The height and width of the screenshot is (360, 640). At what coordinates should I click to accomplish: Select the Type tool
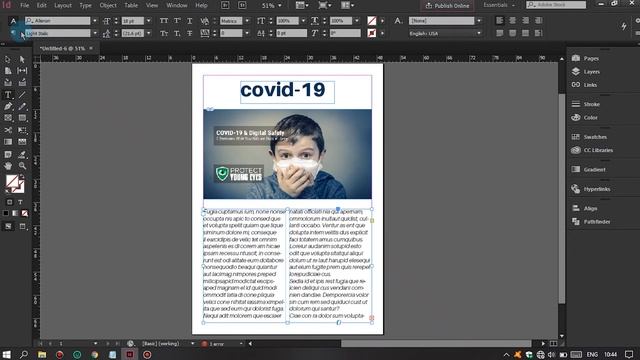point(8,95)
